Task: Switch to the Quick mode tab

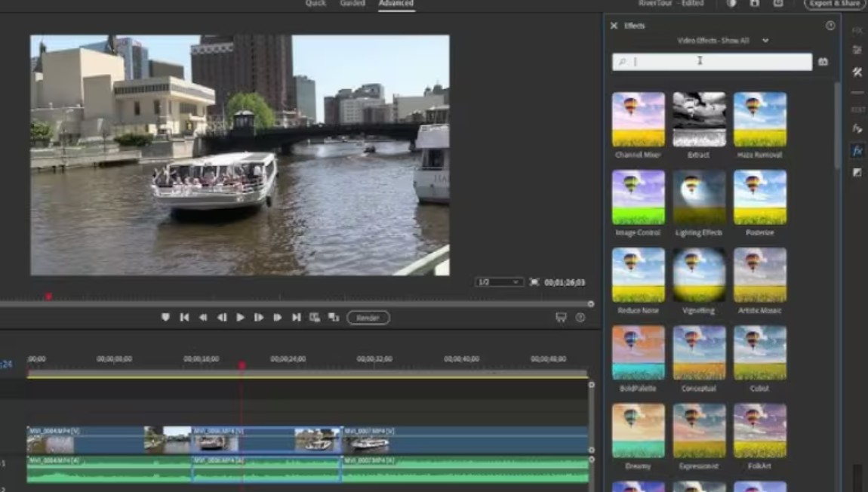Action: (x=315, y=4)
